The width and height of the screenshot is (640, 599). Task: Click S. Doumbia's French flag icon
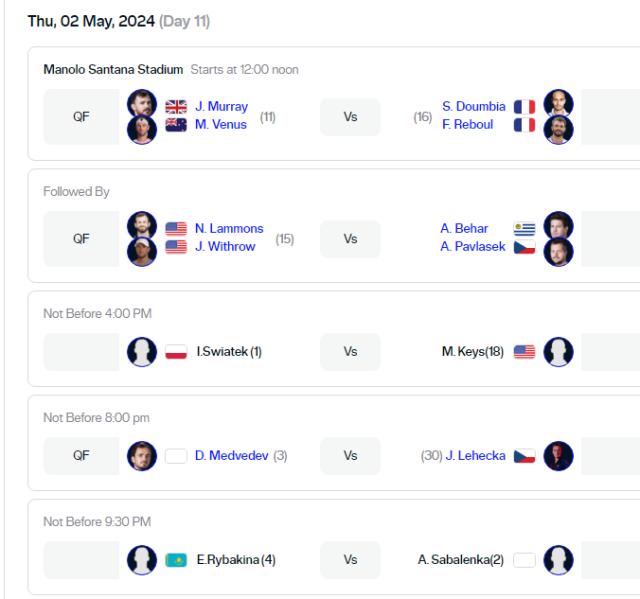click(x=524, y=107)
